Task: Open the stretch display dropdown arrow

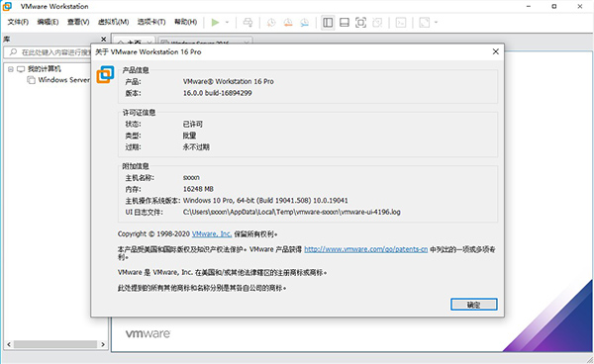Action: pos(436,23)
